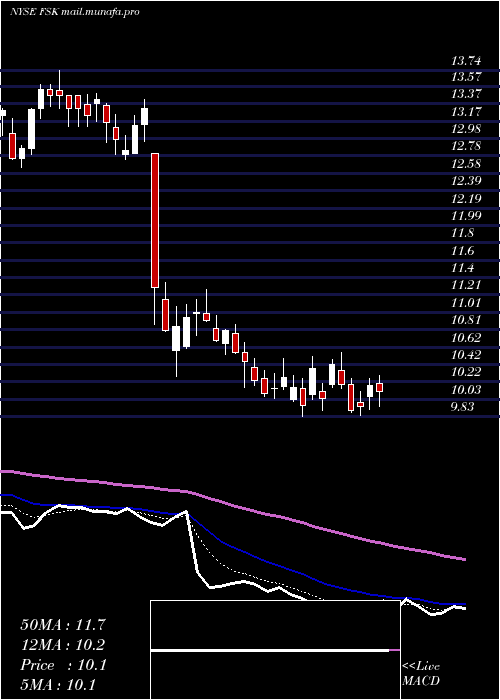Click the MACD indicator box
Screen dimensions: 500x700
[275, 650]
